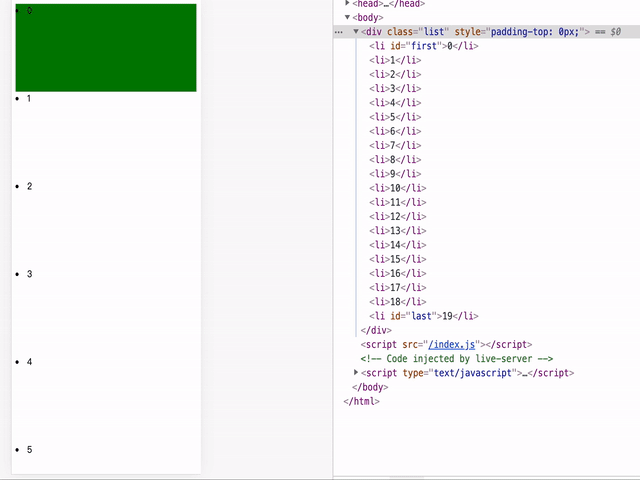Select the li 16 node
The height and width of the screenshot is (480, 640).
click(398, 273)
